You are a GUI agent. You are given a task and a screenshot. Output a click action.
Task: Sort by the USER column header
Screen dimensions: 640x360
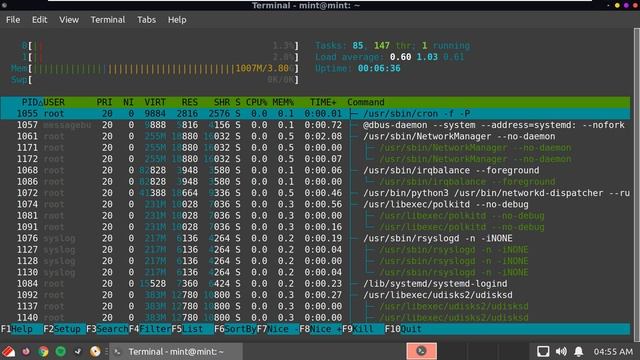[54, 102]
